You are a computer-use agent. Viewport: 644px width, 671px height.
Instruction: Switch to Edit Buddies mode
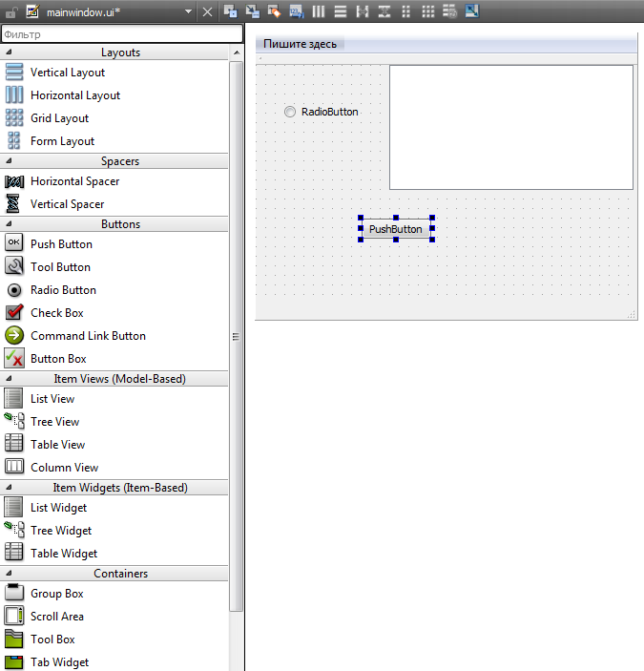point(274,11)
